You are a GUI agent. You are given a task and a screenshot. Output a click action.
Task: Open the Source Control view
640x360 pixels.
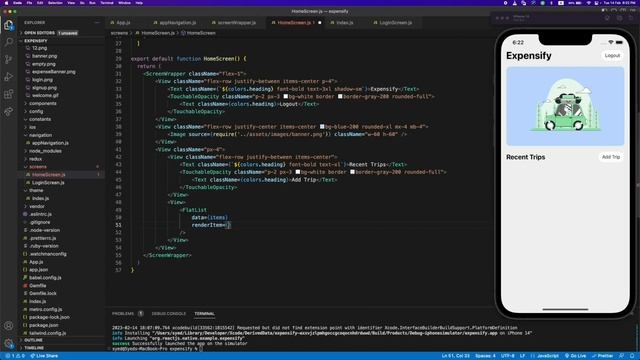9,60
